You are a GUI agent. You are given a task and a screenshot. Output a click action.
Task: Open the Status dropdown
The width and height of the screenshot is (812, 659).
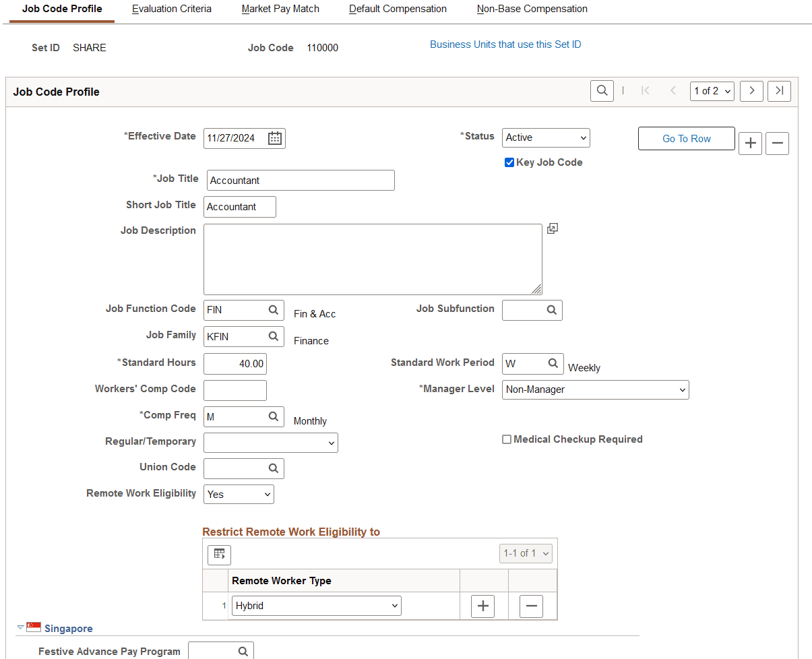click(x=546, y=137)
